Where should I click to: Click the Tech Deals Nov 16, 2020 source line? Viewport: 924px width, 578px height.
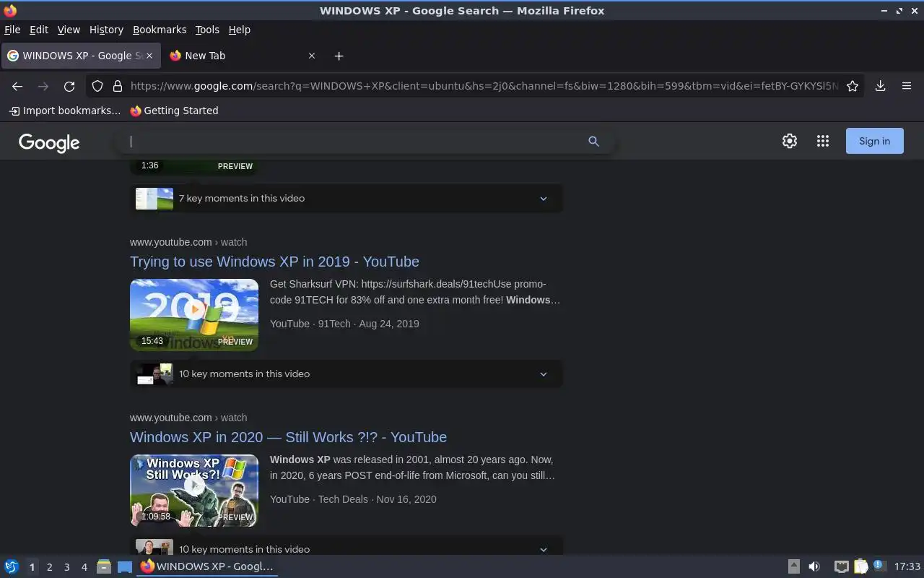click(353, 499)
